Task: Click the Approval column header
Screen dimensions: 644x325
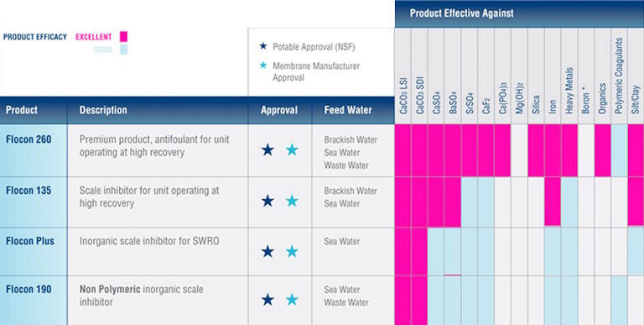Action: point(279,110)
